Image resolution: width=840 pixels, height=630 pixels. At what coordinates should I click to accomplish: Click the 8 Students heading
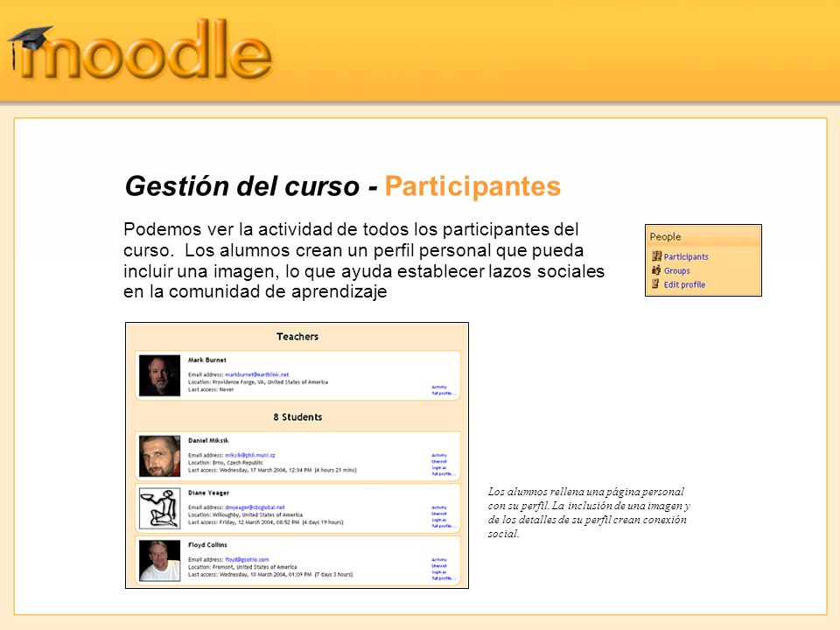(297, 416)
